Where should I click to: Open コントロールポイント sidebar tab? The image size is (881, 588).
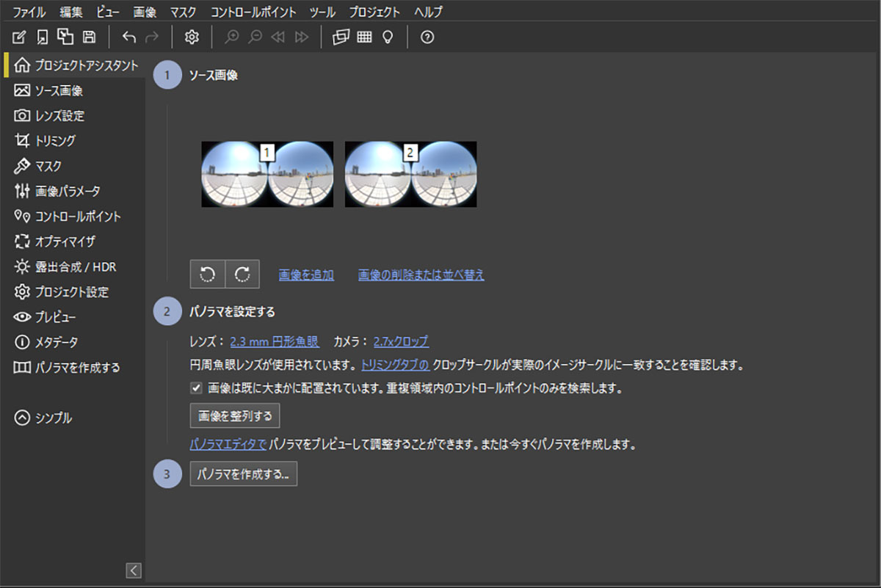pos(75,217)
